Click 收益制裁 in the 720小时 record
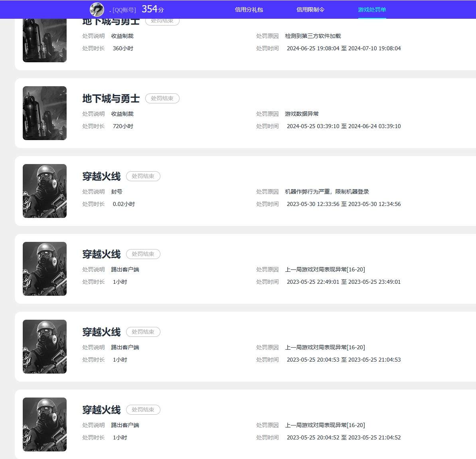Image resolution: width=476 pixels, height=459 pixels. 122,114
